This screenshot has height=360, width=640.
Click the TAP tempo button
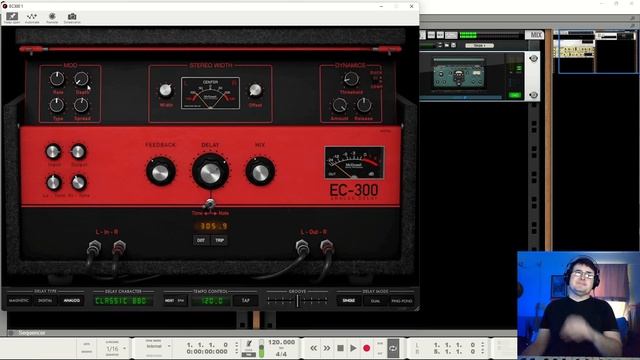[x=245, y=301]
